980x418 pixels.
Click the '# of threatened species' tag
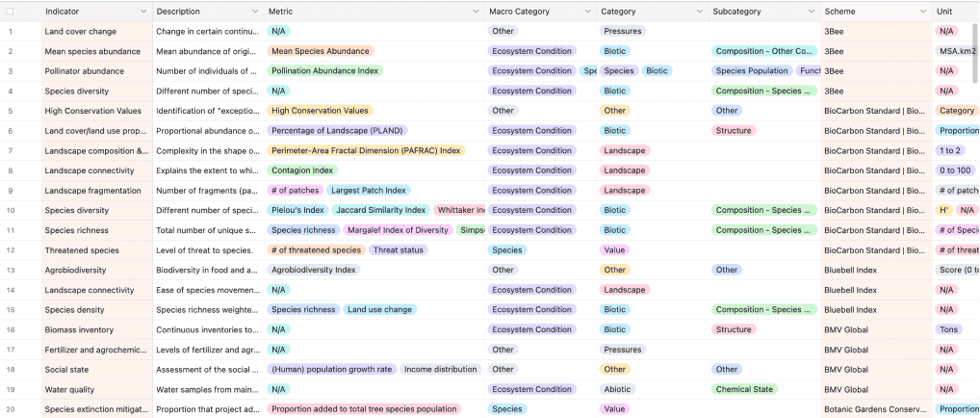317,250
